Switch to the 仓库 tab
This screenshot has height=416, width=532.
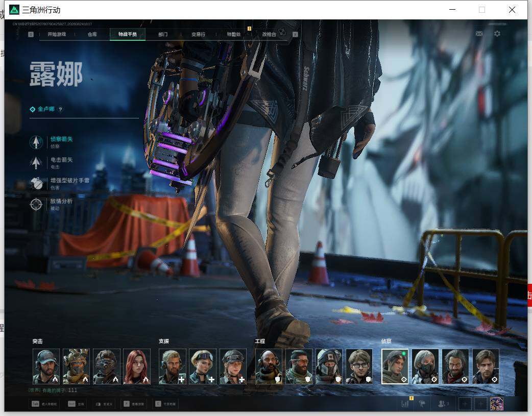(92, 34)
